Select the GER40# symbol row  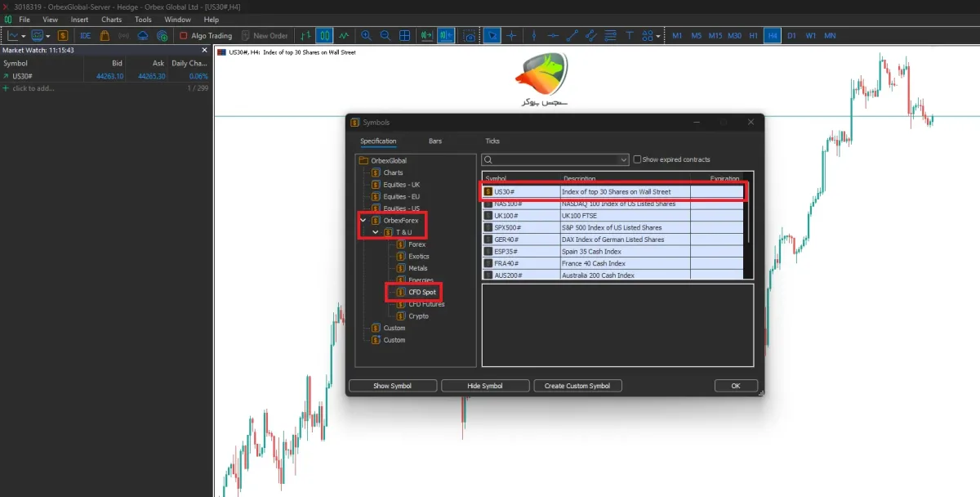pyautogui.click(x=612, y=240)
